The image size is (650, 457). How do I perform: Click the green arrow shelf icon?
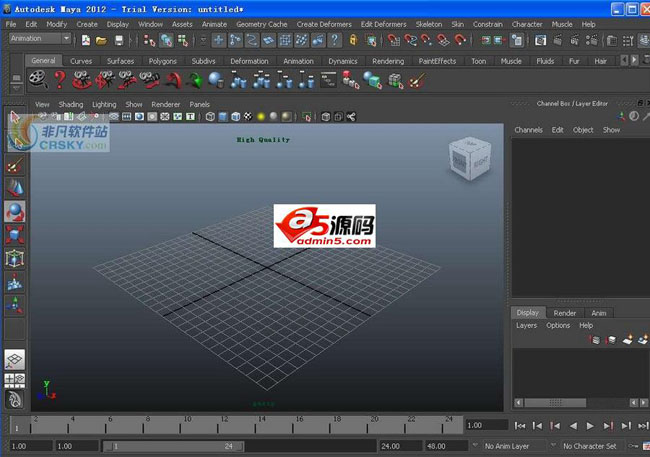click(x=194, y=80)
